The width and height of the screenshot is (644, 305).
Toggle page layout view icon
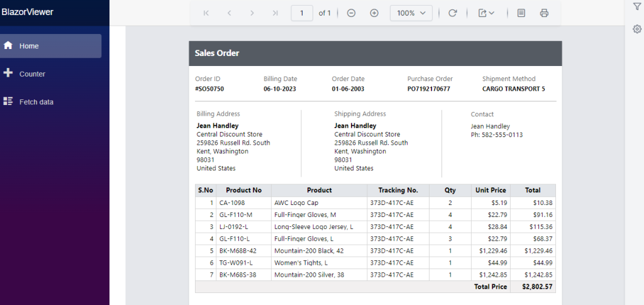(521, 13)
